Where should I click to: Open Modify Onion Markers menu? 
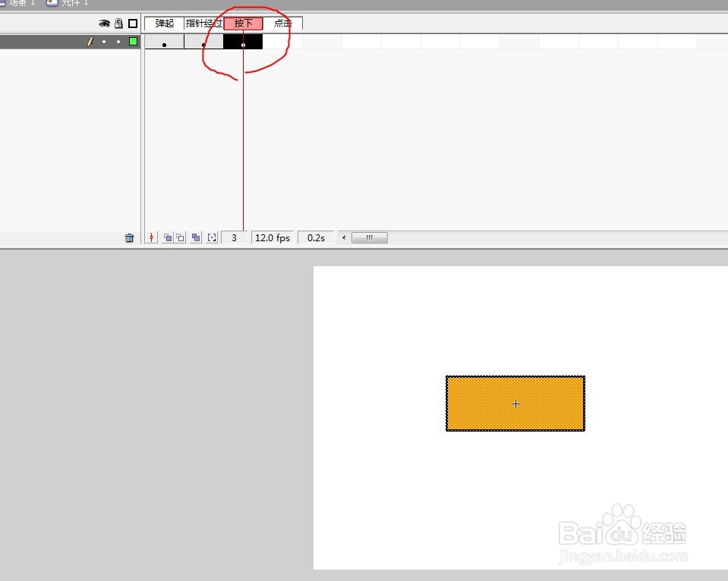click(x=213, y=237)
